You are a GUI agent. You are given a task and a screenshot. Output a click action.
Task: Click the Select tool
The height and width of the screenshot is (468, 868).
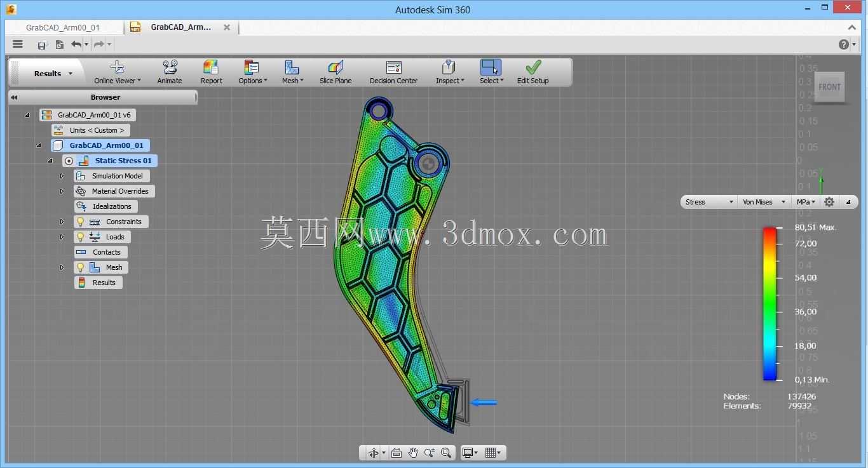(491, 72)
